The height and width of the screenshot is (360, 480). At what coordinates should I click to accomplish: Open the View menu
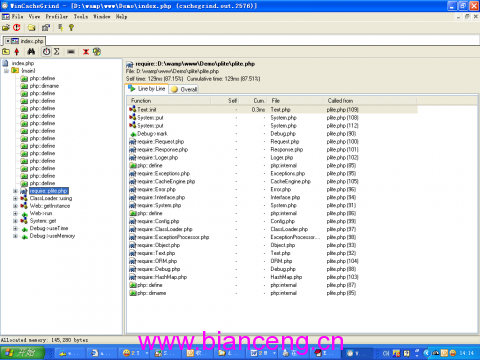pyautogui.click(x=34, y=17)
